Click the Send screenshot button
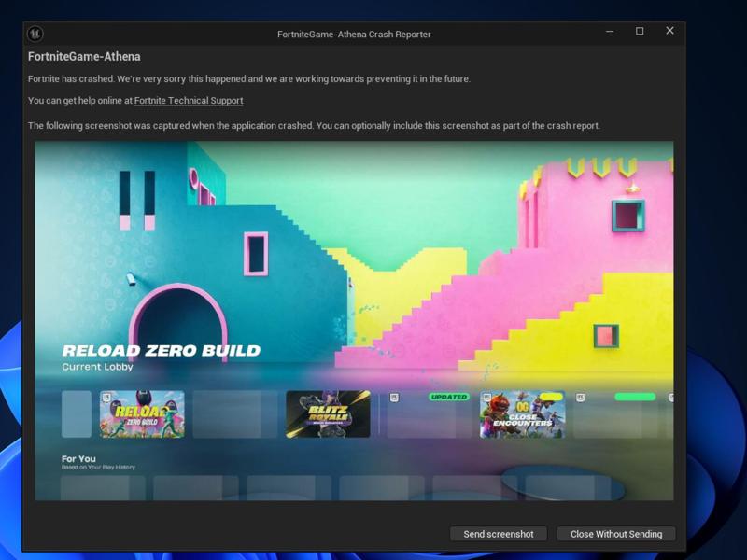Screen dimensions: 747x560 click(499, 534)
